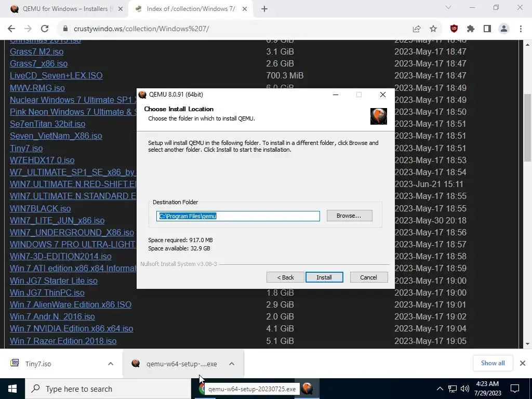Open WiN7-3D-EDITION2014.iso link
This screenshot has height=399, width=532.
tap(60, 256)
